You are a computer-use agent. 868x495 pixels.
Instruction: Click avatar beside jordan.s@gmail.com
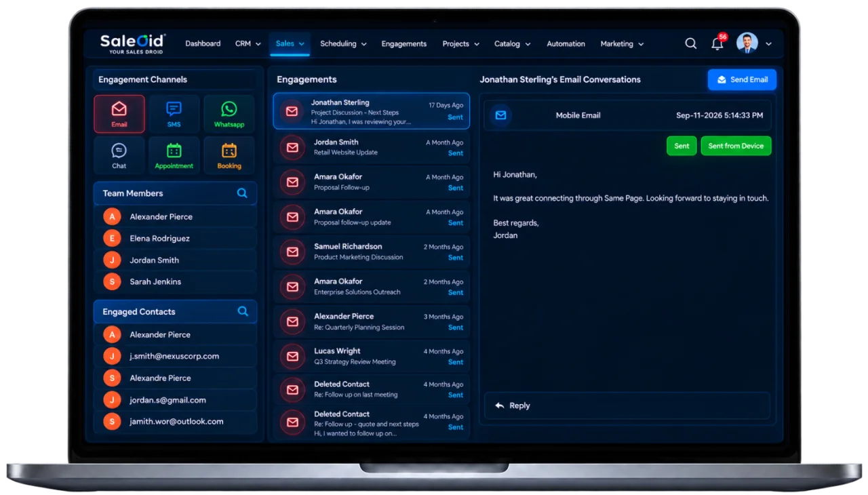112,399
